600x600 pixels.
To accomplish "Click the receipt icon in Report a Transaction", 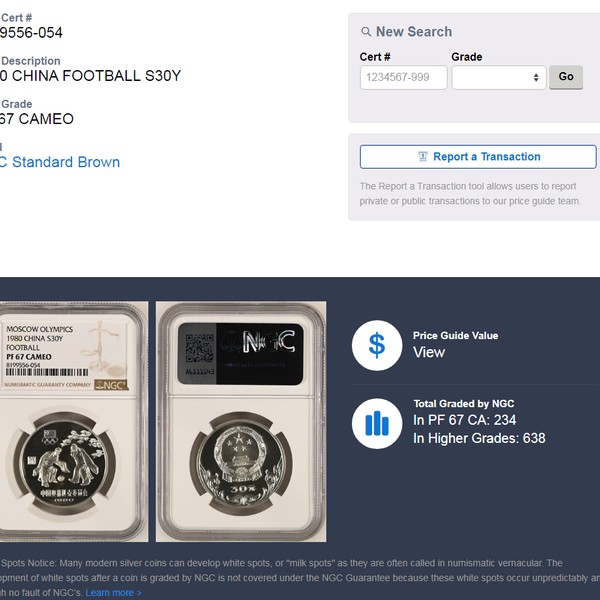I will point(423,157).
